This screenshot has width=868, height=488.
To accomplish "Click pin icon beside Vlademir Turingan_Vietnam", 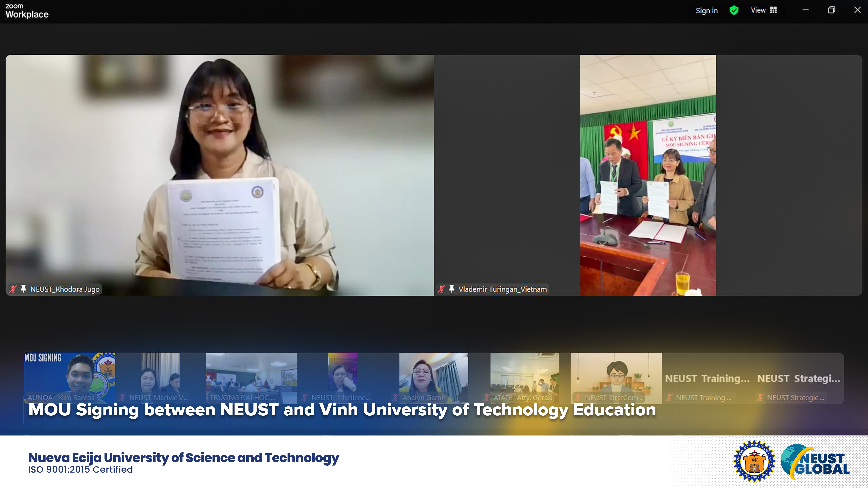I will (452, 289).
